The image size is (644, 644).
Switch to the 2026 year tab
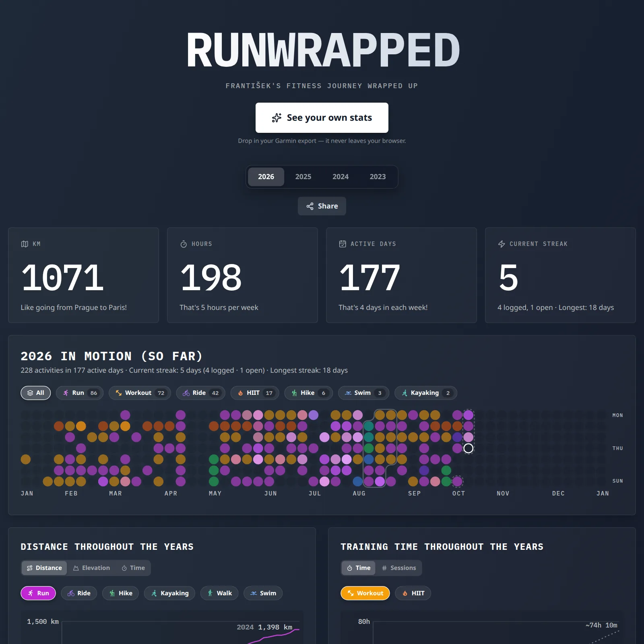(x=266, y=177)
